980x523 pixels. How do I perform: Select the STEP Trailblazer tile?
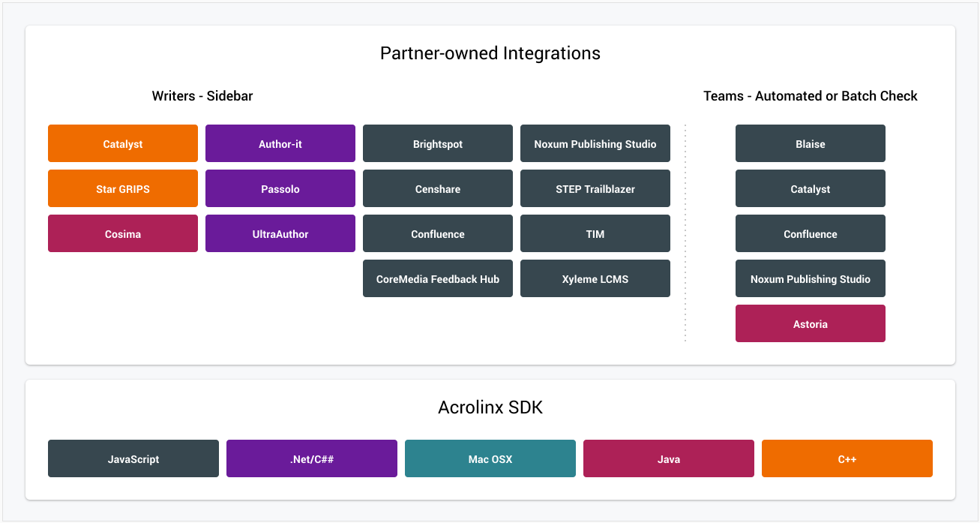tap(595, 188)
